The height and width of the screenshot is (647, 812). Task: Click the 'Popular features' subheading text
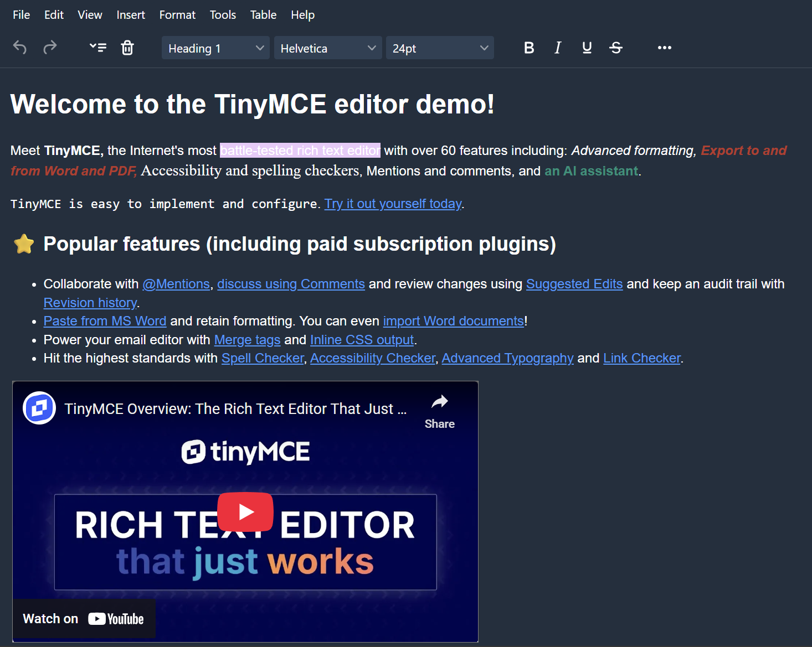coord(300,244)
